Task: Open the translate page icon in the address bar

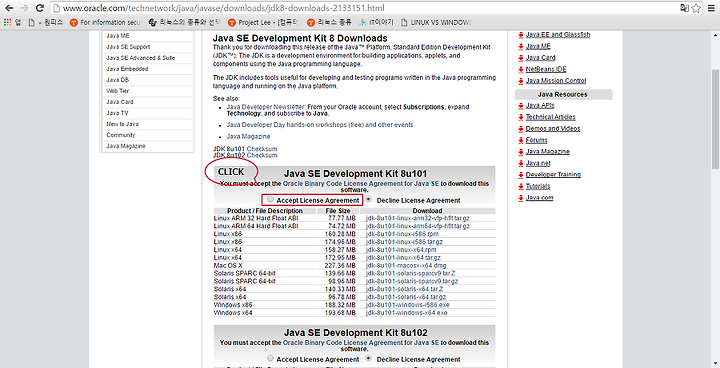Action: pos(684,8)
